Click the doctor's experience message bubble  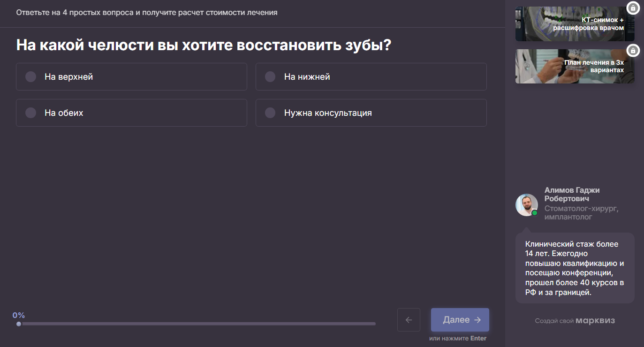pyautogui.click(x=575, y=268)
